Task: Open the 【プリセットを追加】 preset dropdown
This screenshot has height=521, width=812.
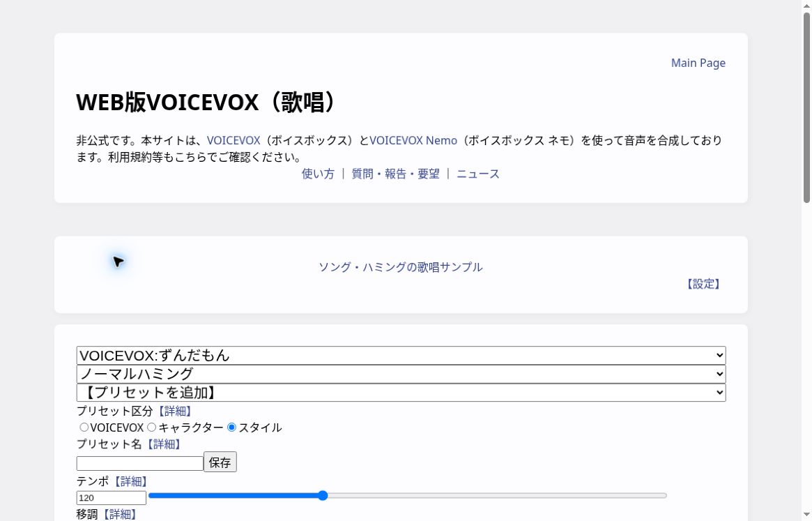Action: tap(401, 393)
